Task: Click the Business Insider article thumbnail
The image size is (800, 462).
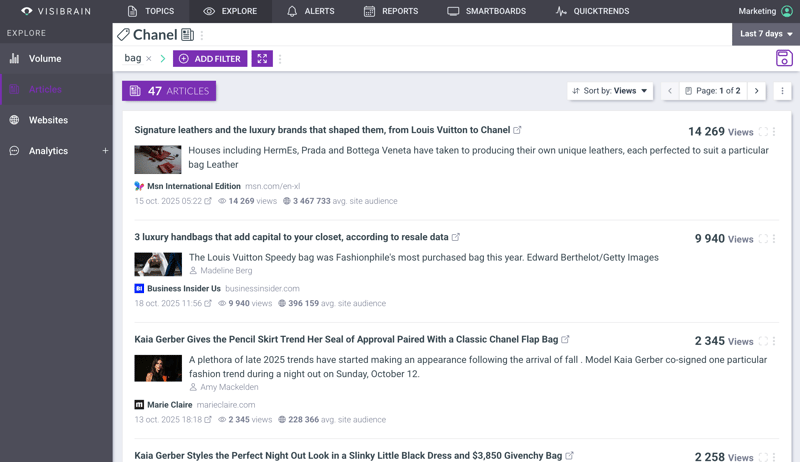Action: (158, 264)
